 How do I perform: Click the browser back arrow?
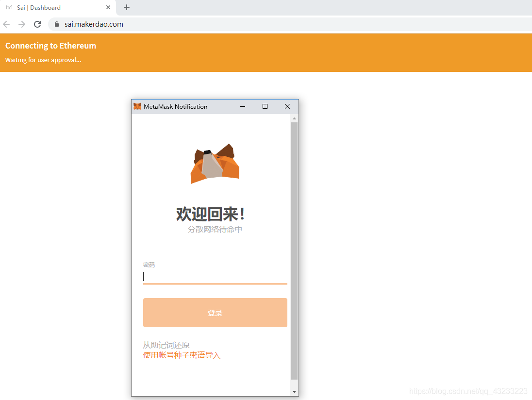click(6, 24)
